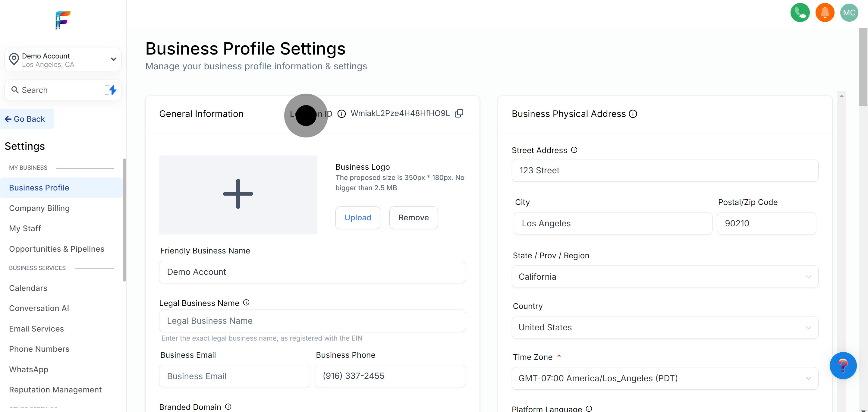This screenshot has height=412, width=868.
Task: Click the Legal Business Name input
Action: coord(312,321)
